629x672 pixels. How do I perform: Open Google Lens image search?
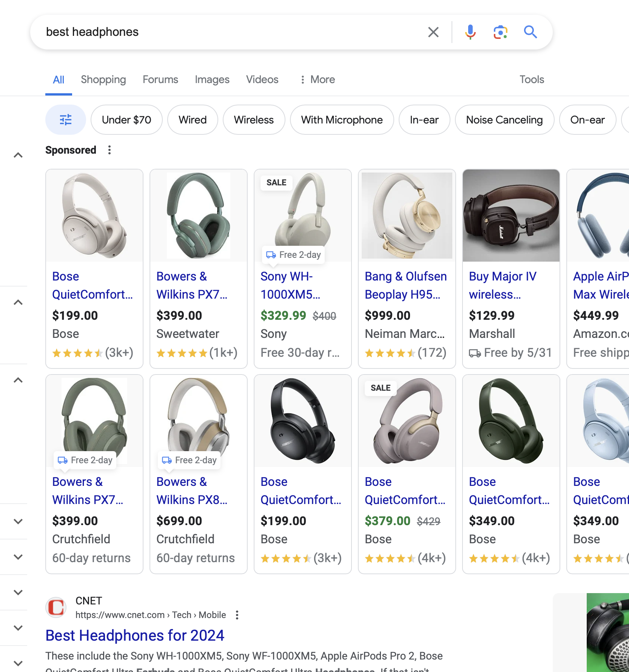500,32
